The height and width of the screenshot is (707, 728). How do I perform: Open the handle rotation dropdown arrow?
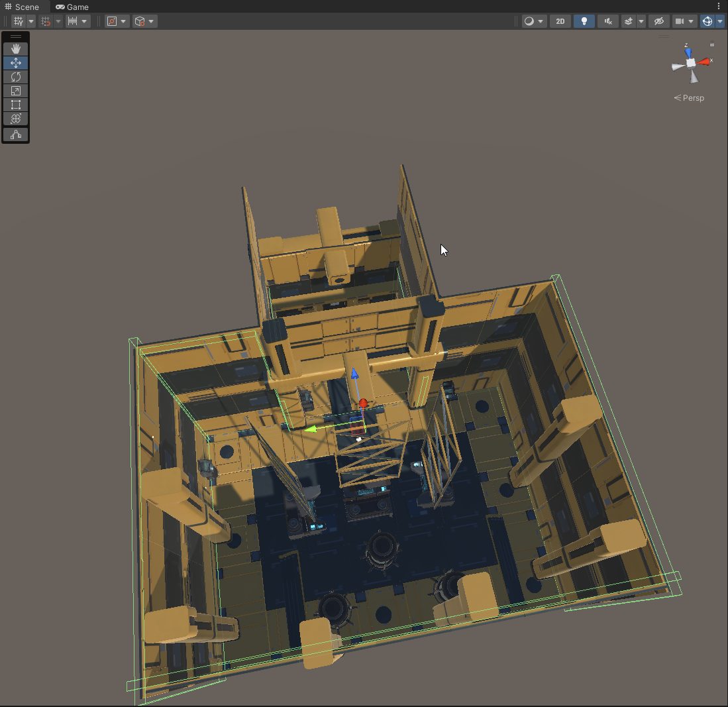tap(151, 21)
